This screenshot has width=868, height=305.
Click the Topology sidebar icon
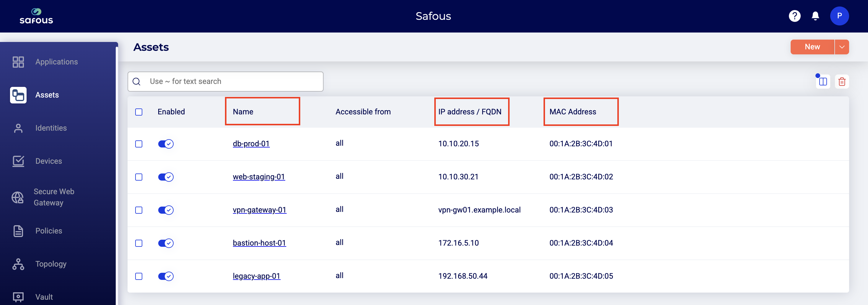18,264
